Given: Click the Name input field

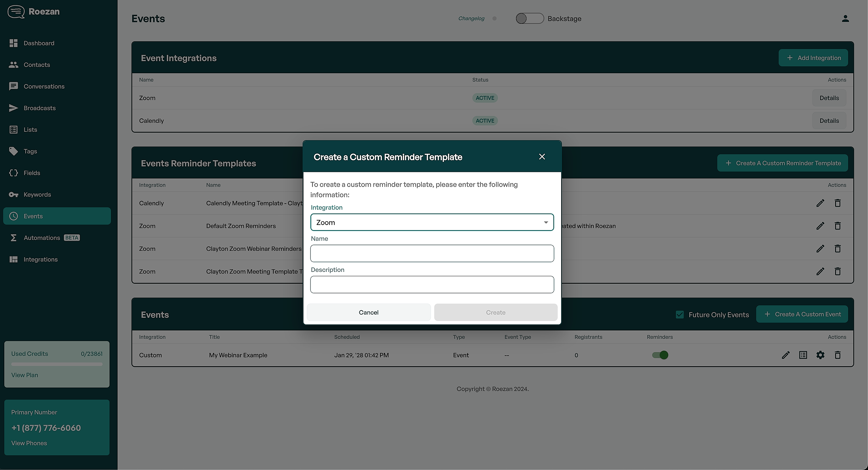Looking at the screenshot, I should (x=432, y=253).
